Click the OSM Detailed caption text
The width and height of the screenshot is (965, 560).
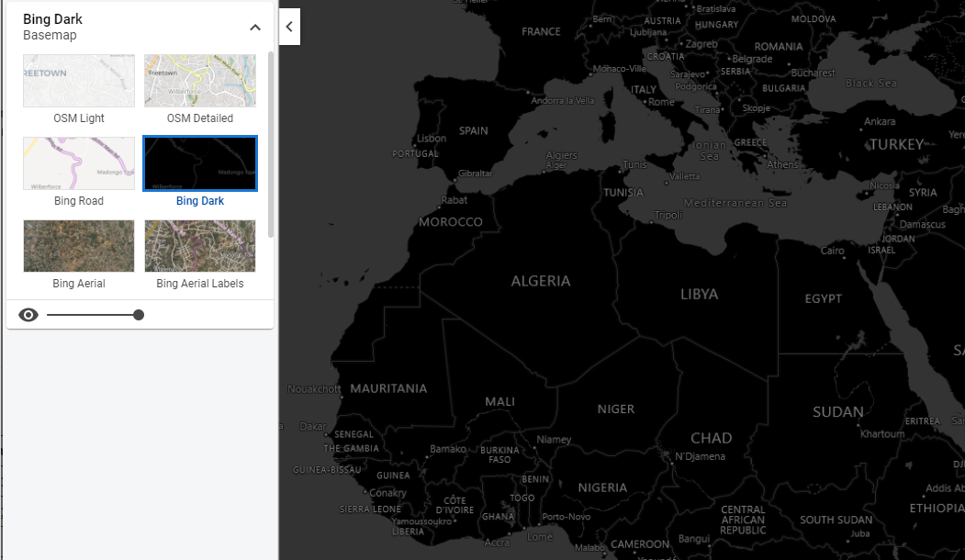[x=200, y=118]
